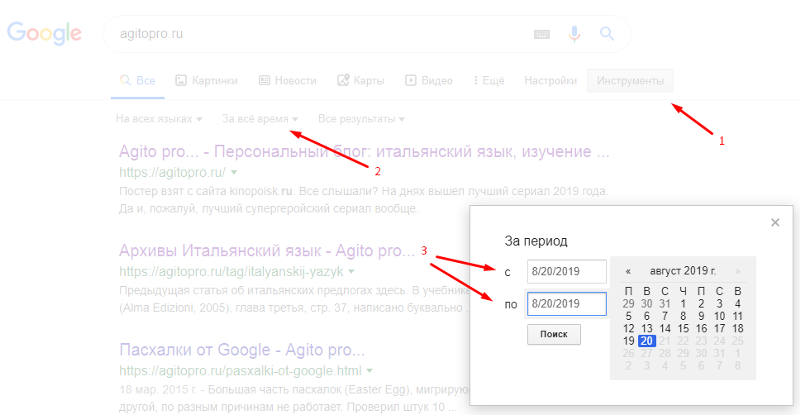Click the https://agitopro.ru/ green URL
Image resolution: width=800 pixels, height=415 pixels.
172,173
